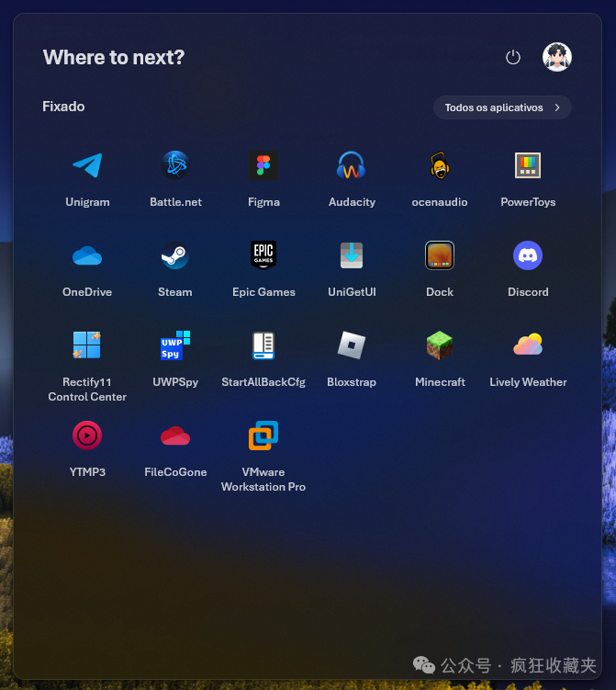
Task: Click the 'Control Center' label text
Action: click(x=87, y=397)
